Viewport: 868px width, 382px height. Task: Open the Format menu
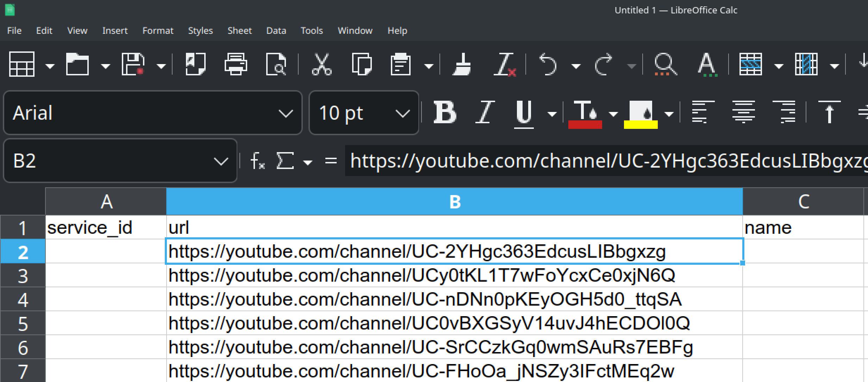tap(158, 31)
